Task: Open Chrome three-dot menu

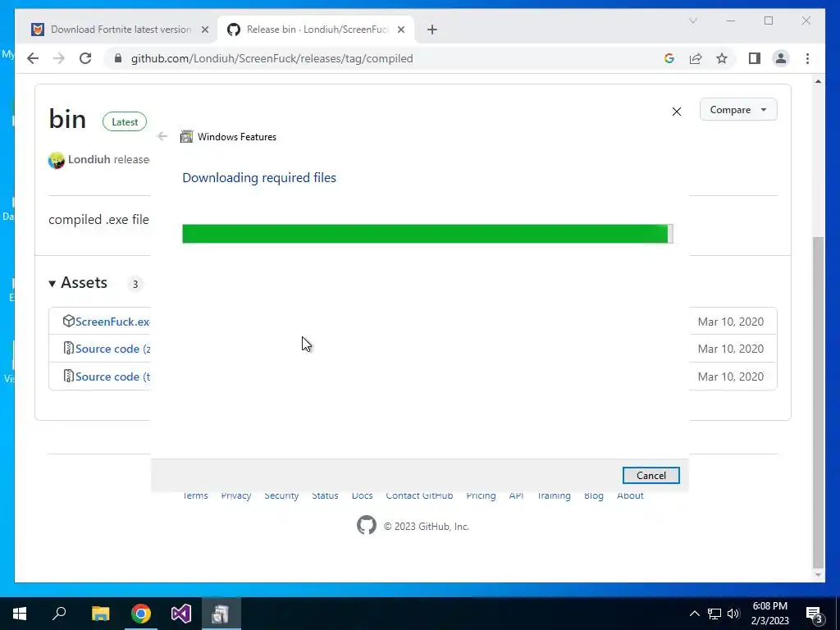Action: [807, 58]
